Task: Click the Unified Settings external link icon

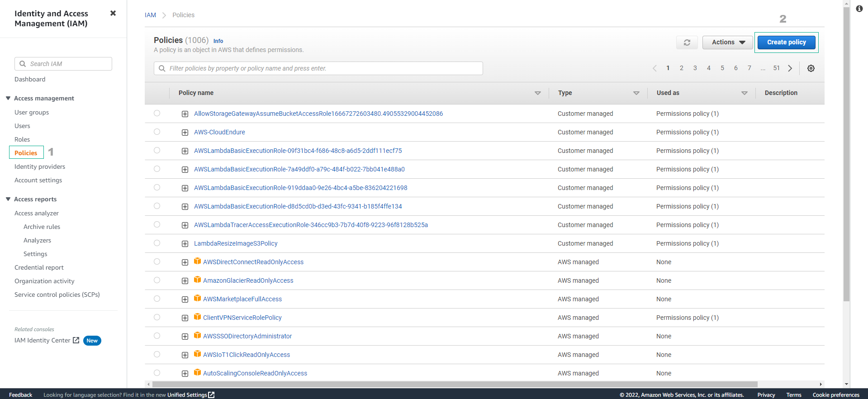Action: [211, 395]
